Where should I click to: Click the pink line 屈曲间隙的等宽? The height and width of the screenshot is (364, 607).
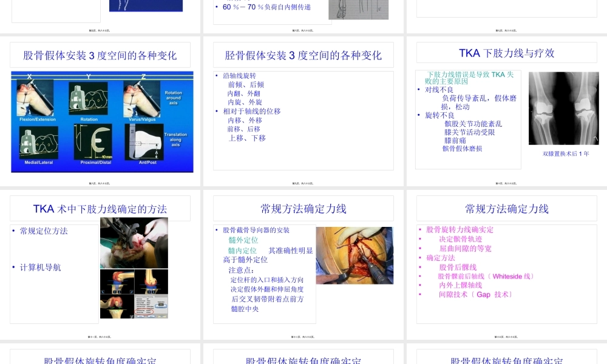click(465, 249)
